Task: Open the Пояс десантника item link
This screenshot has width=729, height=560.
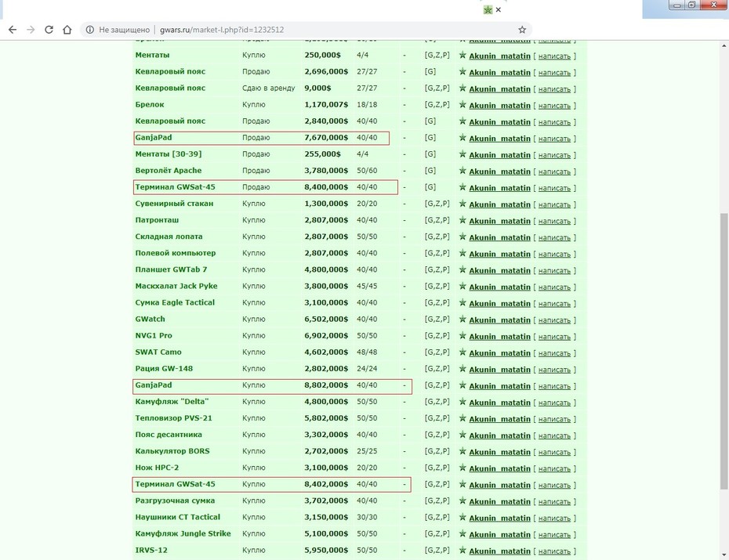Action: 169,435
